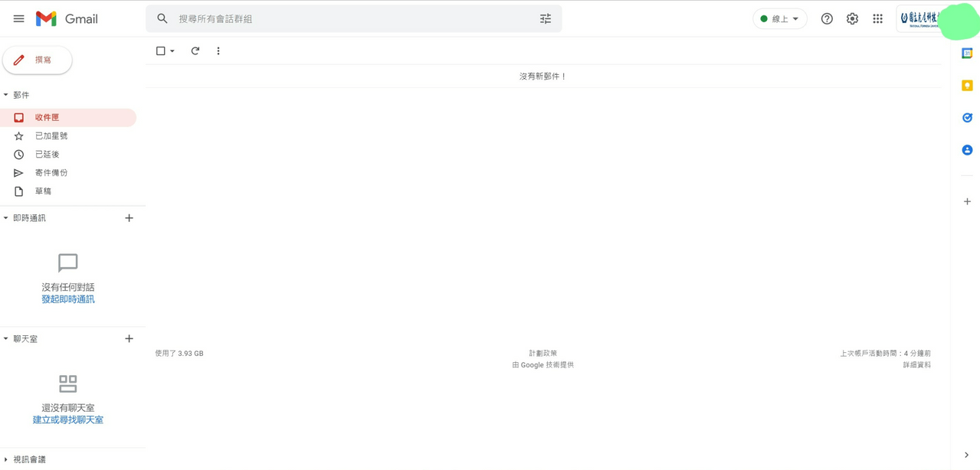Open select-all dropdown arrow
980x470 pixels.
(x=172, y=51)
